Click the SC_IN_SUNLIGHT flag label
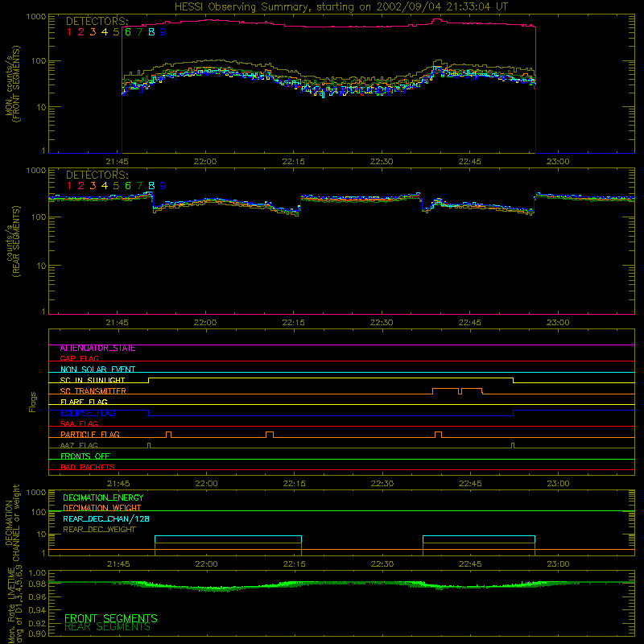The height and width of the screenshot is (644, 644). (x=93, y=380)
